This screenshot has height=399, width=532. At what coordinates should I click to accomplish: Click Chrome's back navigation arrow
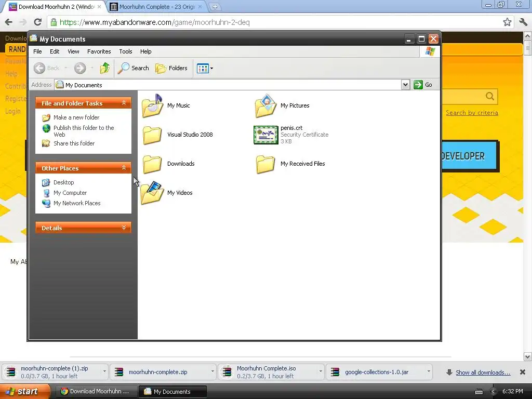8,22
